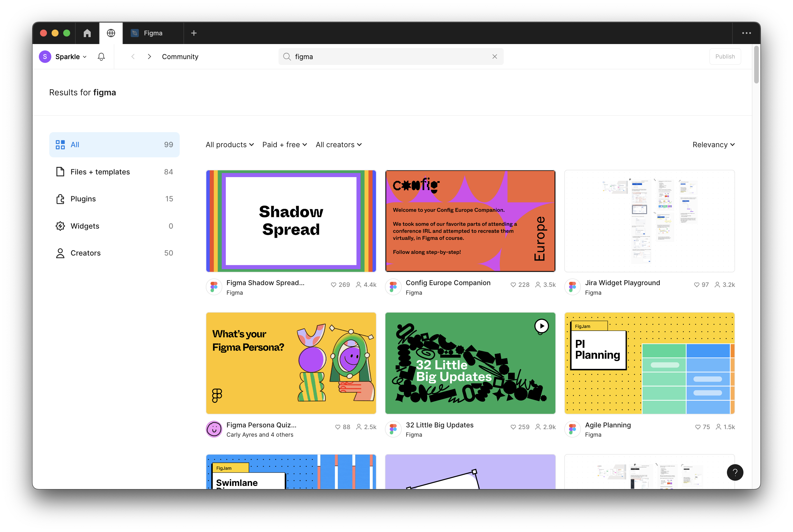Open the Paid + free dropdown
The image size is (793, 532).
coord(284,145)
